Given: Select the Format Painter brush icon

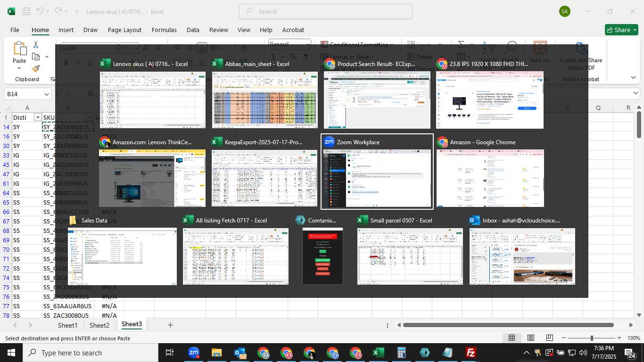Looking at the screenshot, I should click(x=36, y=68).
